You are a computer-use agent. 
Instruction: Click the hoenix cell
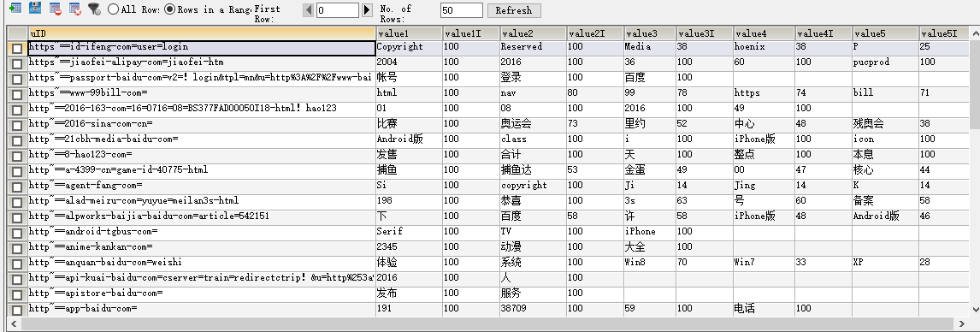tap(764, 48)
